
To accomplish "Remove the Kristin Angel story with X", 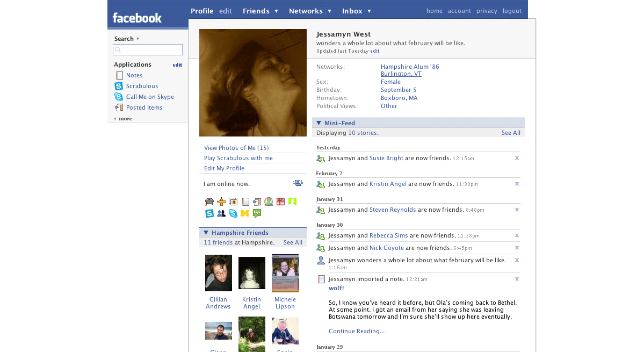I will pos(517,184).
